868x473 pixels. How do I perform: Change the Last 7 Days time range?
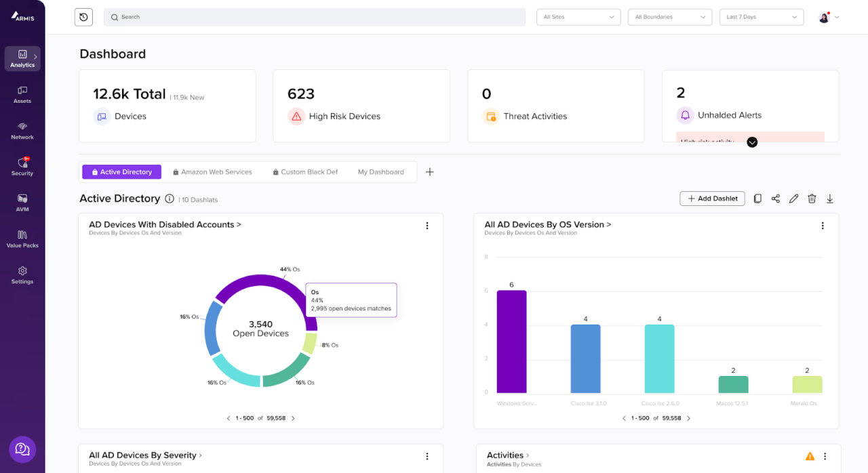(x=761, y=17)
